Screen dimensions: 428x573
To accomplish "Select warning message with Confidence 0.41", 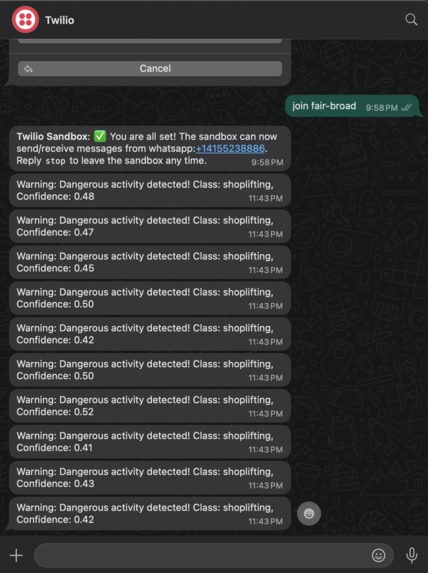I will (x=150, y=441).
